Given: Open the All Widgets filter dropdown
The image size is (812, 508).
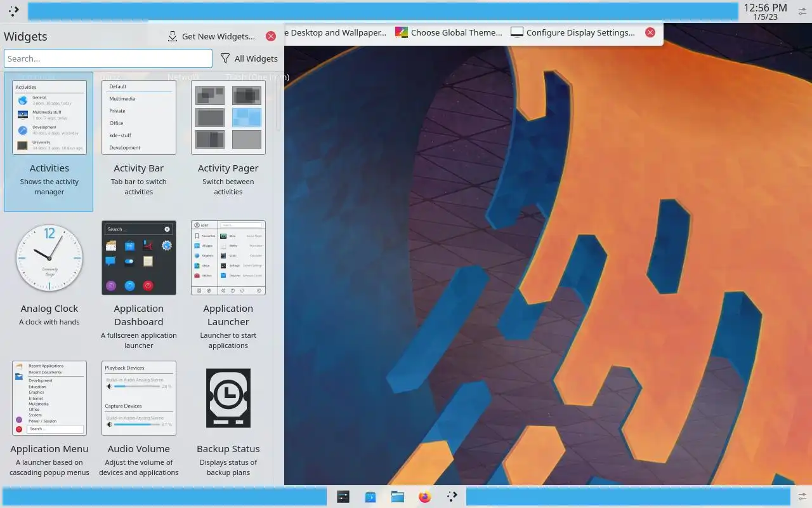Looking at the screenshot, I should [249, 58].
